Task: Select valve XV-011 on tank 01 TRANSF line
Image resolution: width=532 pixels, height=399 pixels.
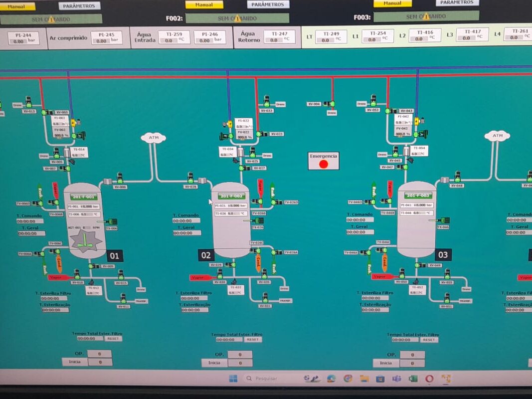Action: pyautogui.click(x=123, y=299)
